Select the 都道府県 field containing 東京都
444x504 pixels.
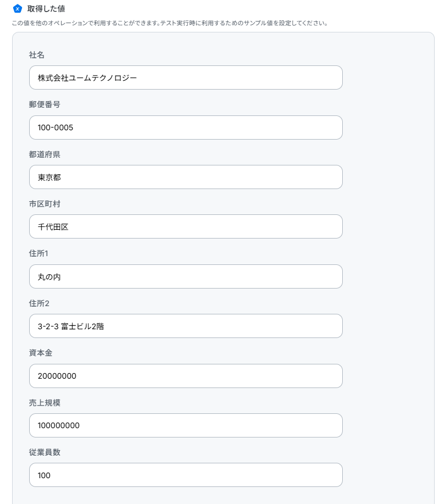(x=185, y=177)
